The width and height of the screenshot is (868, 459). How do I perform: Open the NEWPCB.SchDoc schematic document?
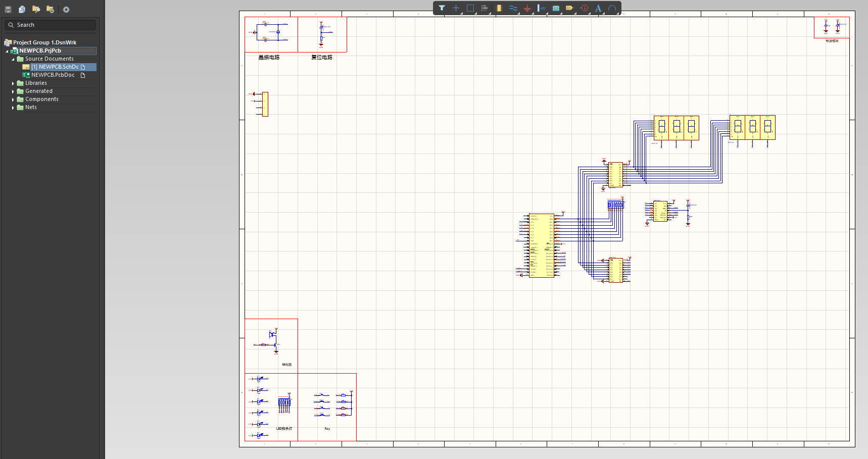click(55, 67)
